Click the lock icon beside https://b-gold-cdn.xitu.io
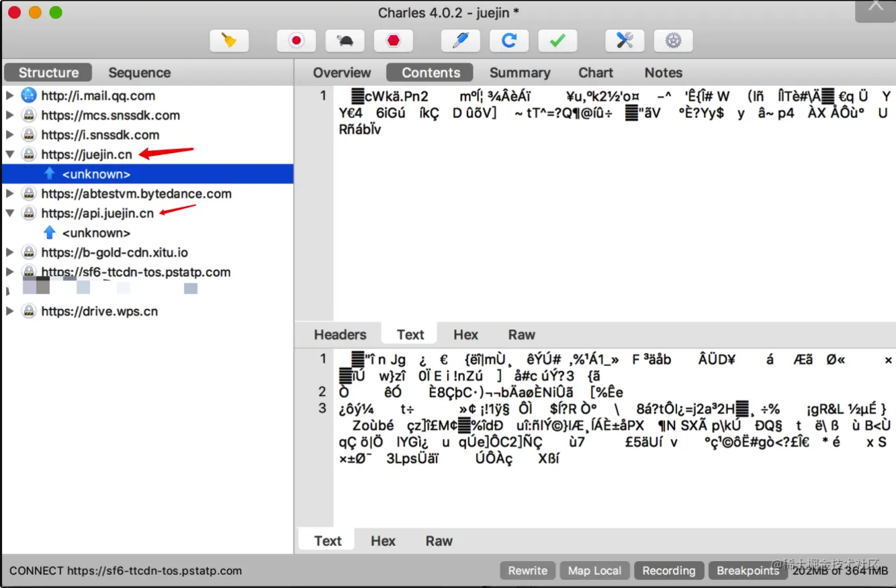This screenshot has width=896, height=588. [28, 252]
